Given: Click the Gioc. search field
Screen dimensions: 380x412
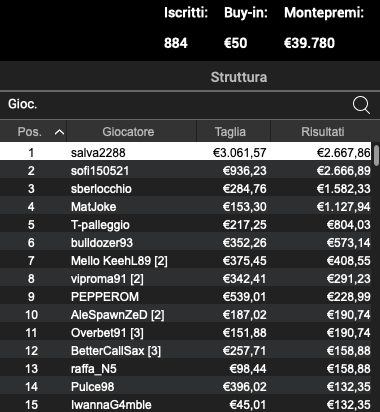Looking at the screenshot, I should click(173, 105).
